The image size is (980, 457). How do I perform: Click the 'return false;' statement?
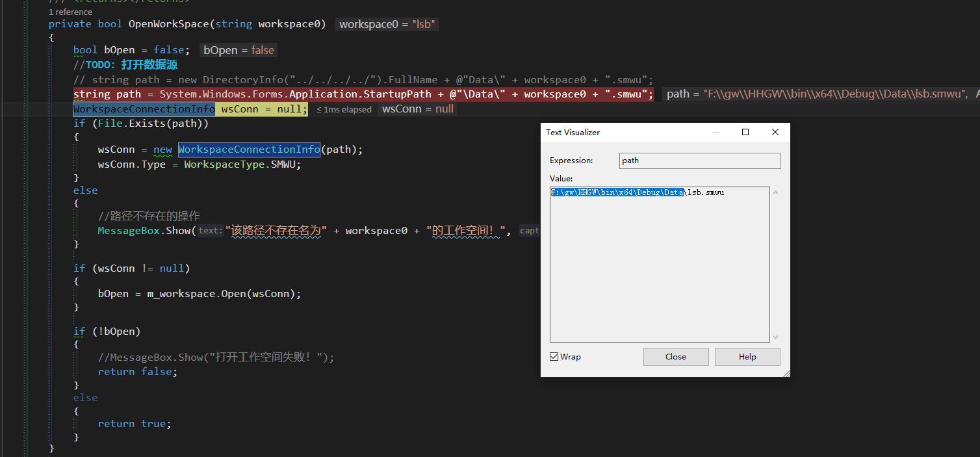click(138, 372)
